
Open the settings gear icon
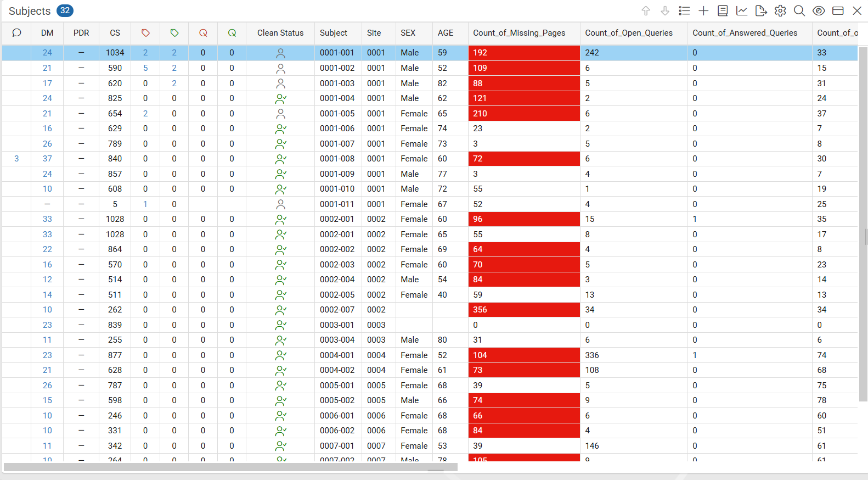click(780, 10)
